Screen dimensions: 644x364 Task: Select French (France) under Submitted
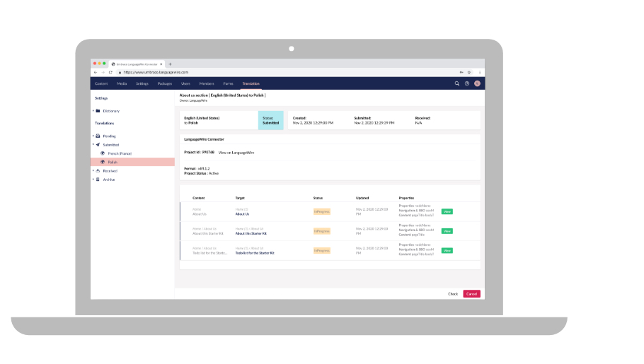point(120,153)
